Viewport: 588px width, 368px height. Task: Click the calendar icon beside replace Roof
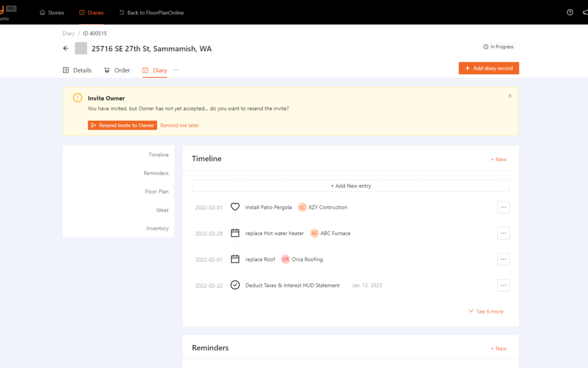pyautogui.click(x=235, y=259)
